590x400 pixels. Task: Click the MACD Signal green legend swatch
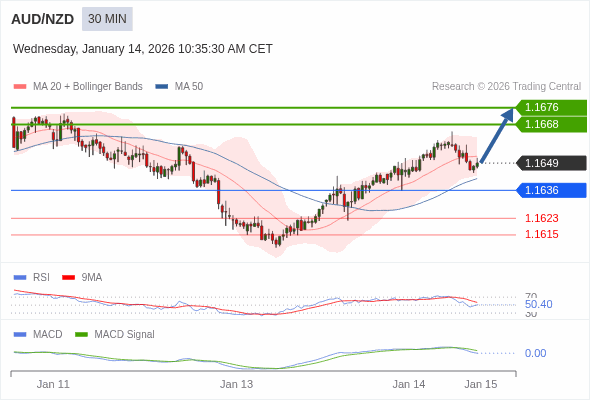pyautogui.click(x=81, y=335)
